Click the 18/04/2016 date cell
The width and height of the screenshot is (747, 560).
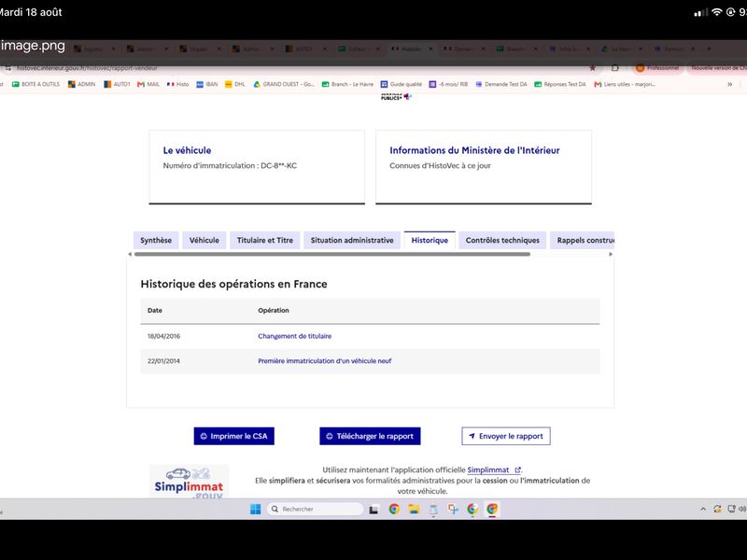coord(164,336)
